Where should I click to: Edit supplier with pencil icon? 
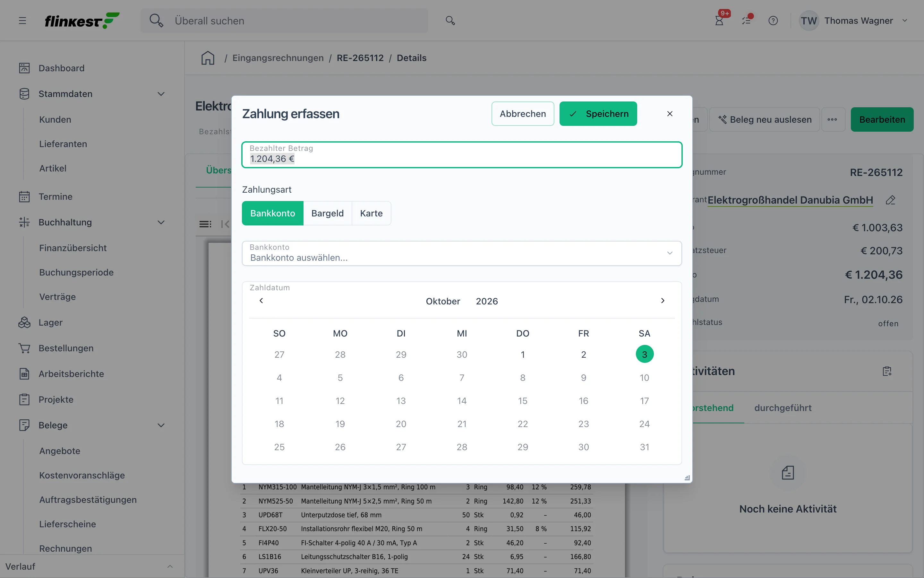[x=890, y=200]
